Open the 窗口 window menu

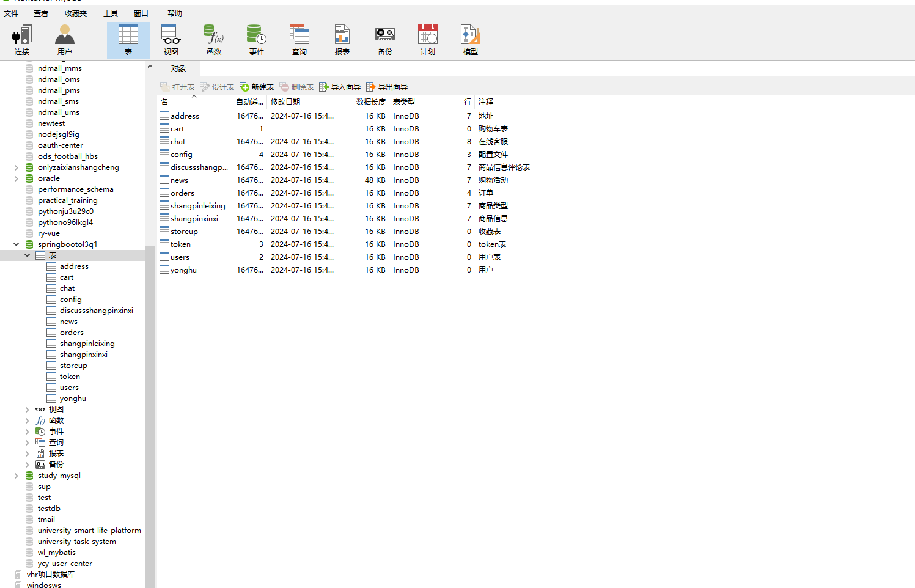141,13
